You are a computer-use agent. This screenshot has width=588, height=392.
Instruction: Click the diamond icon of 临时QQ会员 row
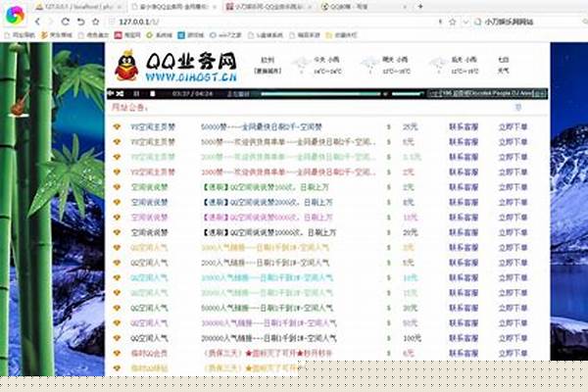click(x=117, y=353)
